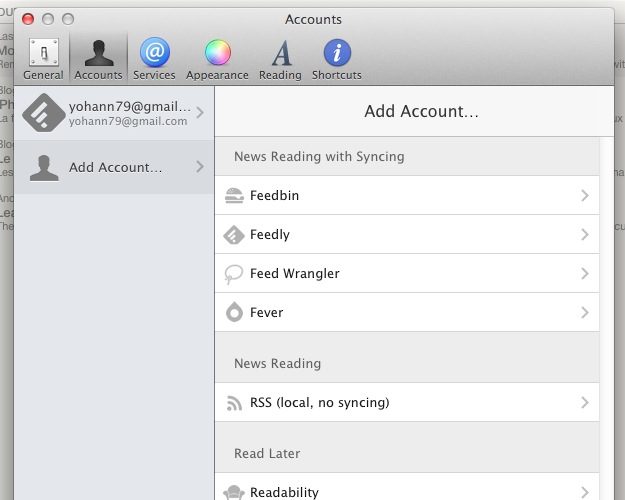The image size is (625, 500).
Task: Choose Readability under Read Later
Action: tap(284, 492)
